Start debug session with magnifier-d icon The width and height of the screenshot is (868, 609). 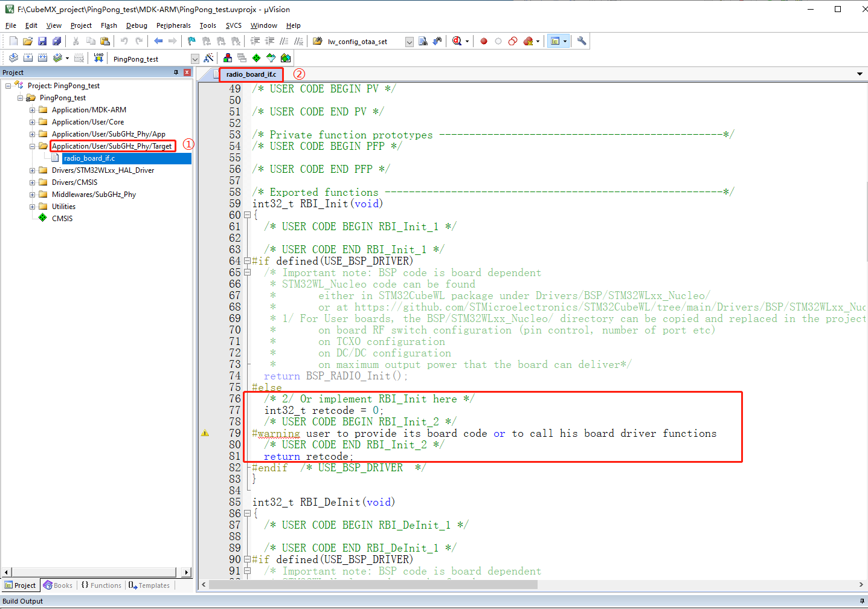(x=457, y=41)
